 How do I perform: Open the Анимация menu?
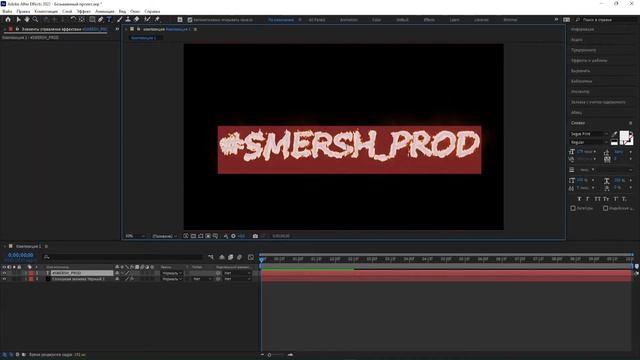tap(104, 11)
